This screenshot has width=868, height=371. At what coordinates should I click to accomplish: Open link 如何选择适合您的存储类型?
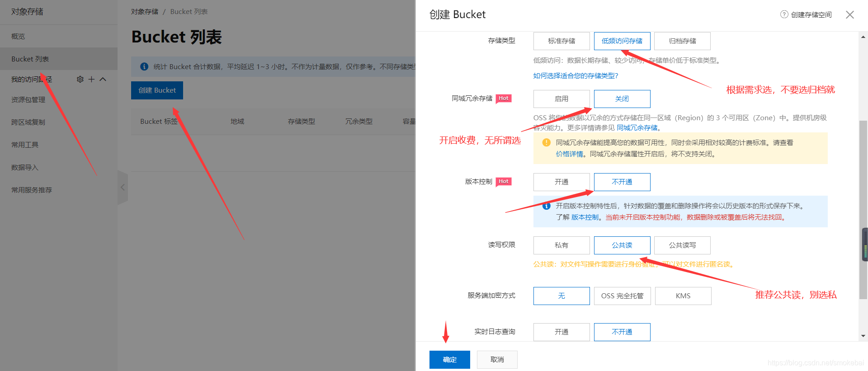coord(576,76)
